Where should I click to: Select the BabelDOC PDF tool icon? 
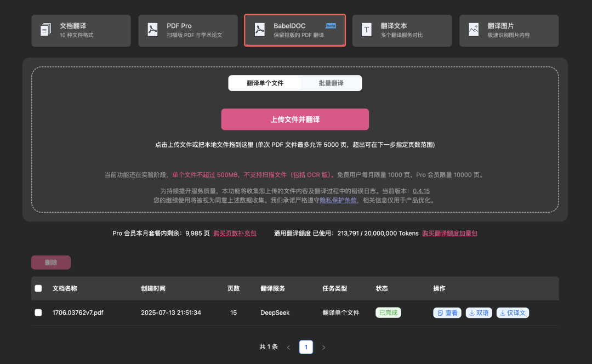259,30
